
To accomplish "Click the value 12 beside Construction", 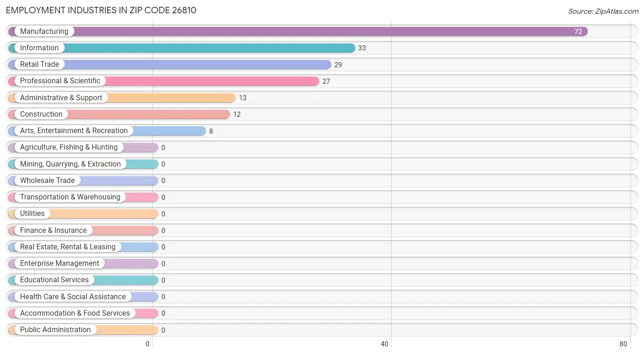I will (237, 114).
